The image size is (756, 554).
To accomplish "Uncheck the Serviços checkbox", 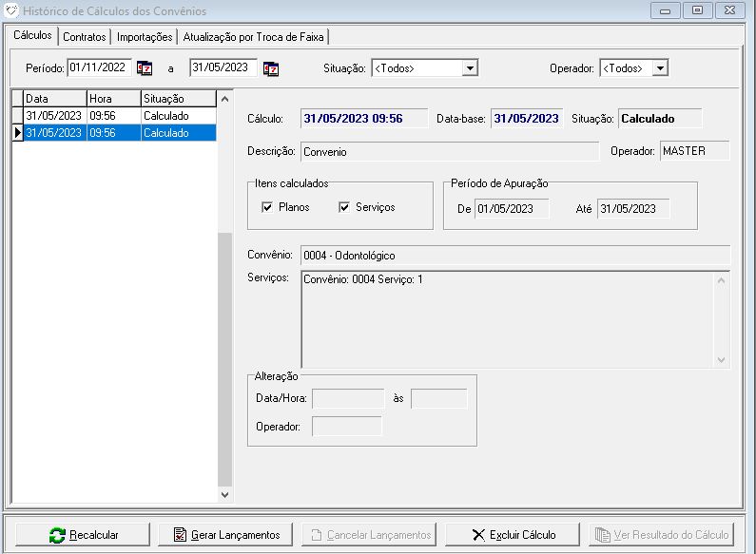I will coord(344,207).
